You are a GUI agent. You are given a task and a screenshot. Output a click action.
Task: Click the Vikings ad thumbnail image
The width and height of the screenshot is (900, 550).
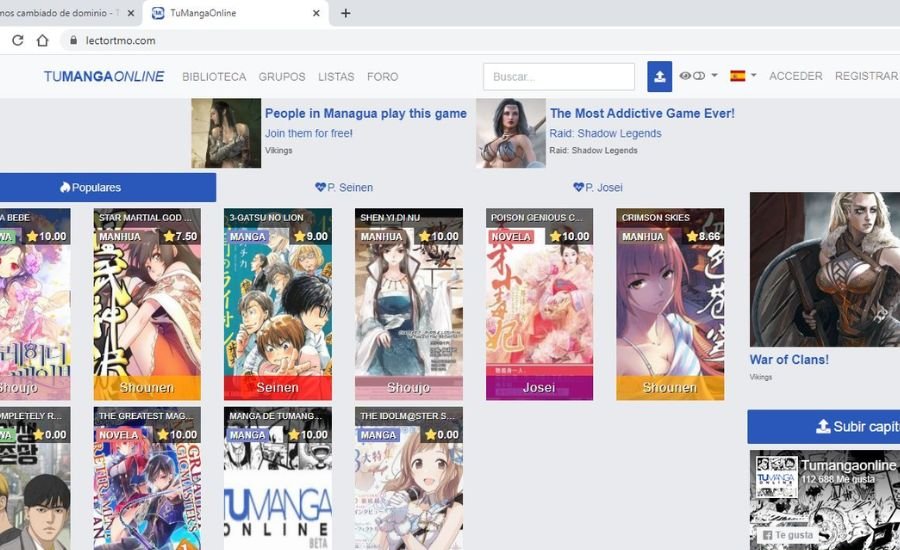click(x=226, y=133)
